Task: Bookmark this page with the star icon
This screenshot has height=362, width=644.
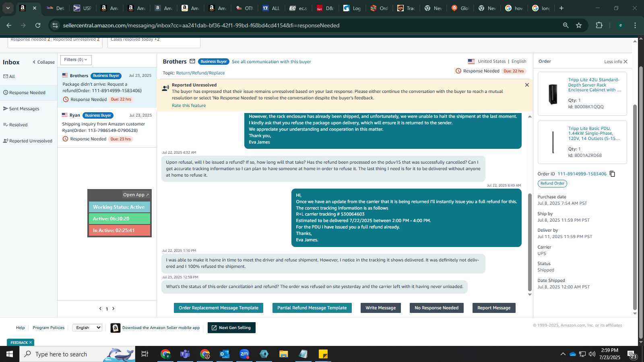Action: (579, 25)
